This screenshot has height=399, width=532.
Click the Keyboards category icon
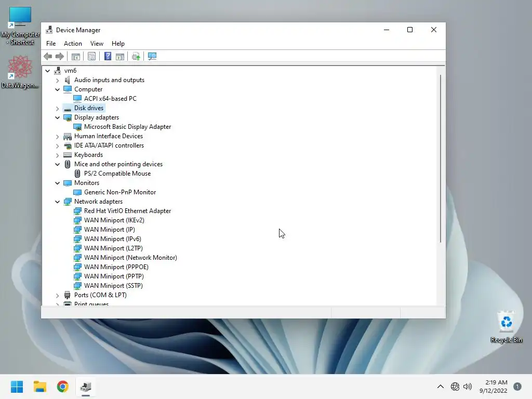point(68,155)
